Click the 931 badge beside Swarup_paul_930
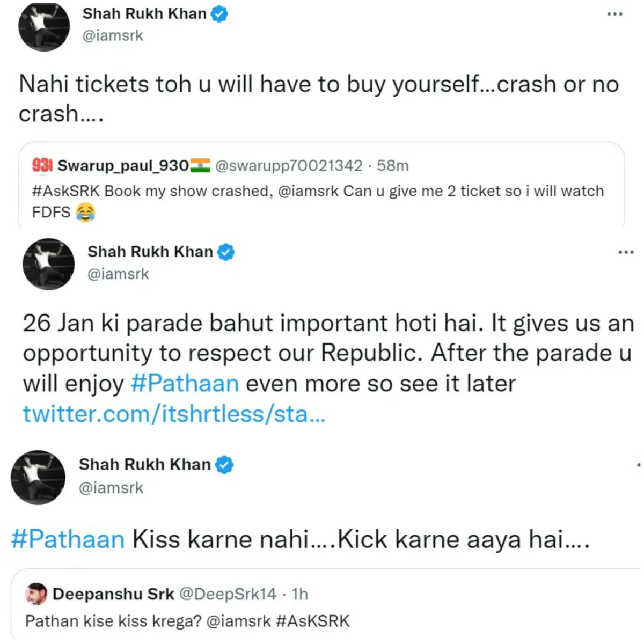Screen dimensions: 644x644 point(42,165)
